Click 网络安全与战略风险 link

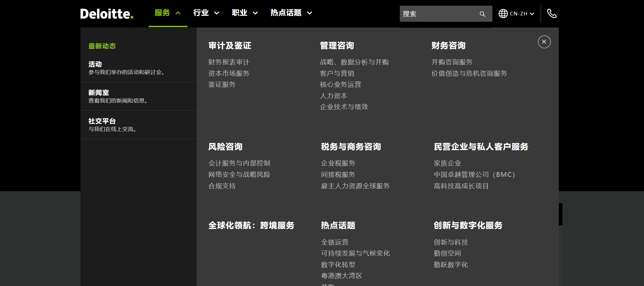coord(239,175)
